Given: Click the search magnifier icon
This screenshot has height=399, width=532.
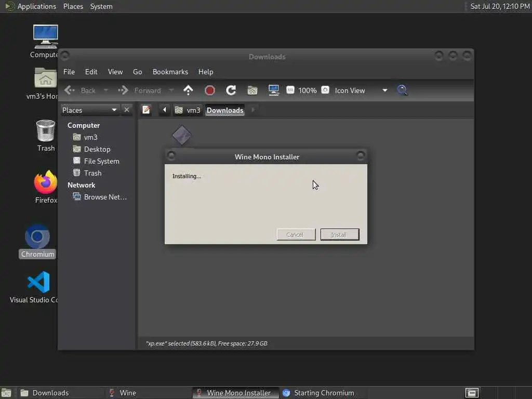Looking at the screenshot, I should pyautogui.click(x=402, y=90).
